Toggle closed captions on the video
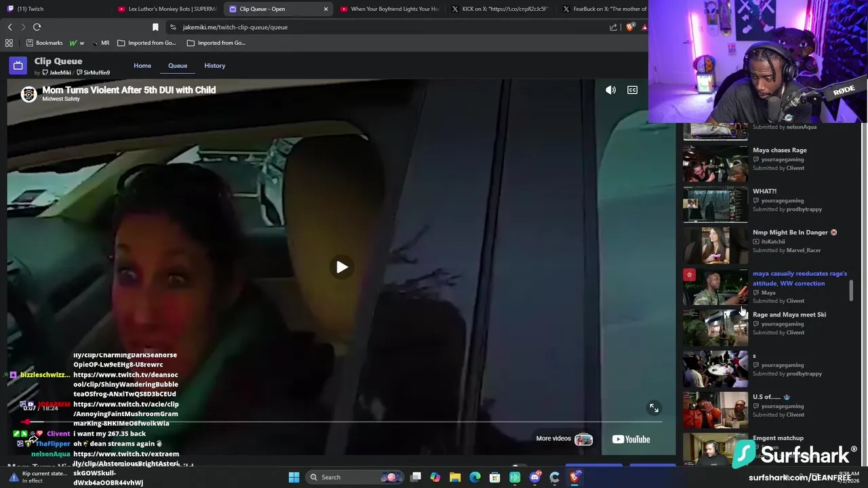 point(632,90)
